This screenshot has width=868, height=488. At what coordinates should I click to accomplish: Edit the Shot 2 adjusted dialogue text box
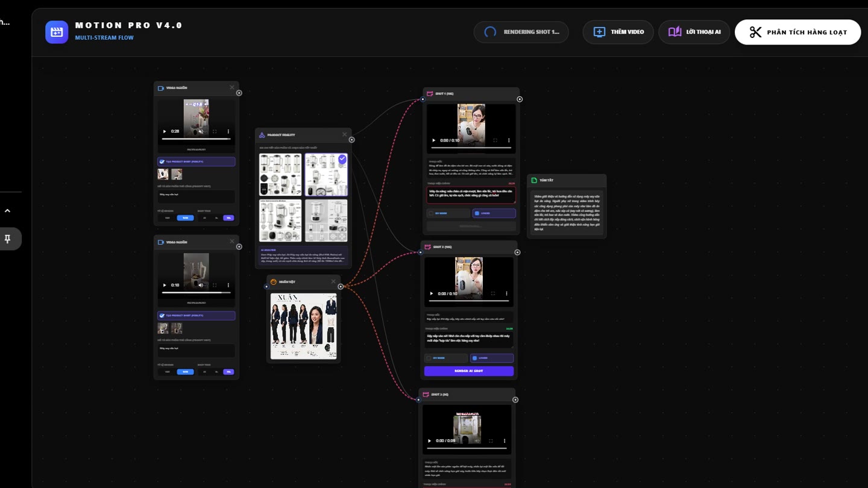pos(469,340)
